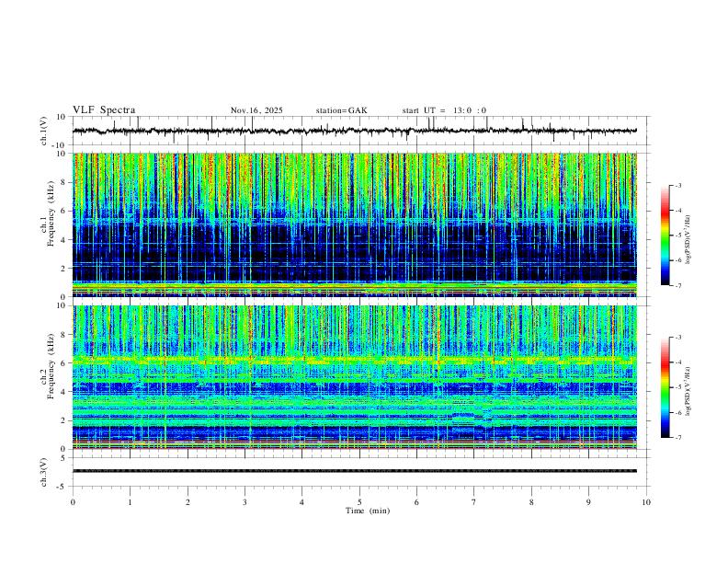This screenshot has width=728, height=563.
Task: Click the "-3" label on upper color bar
Action: coord(678,185)
